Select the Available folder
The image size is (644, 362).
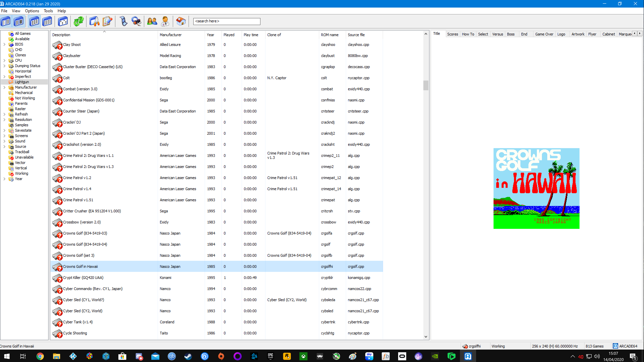click(22, 39)
